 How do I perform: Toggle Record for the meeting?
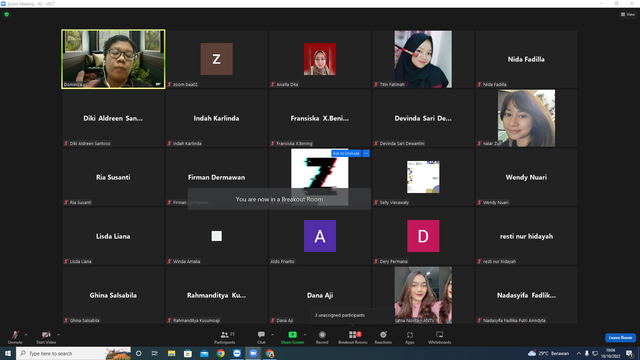322,337
